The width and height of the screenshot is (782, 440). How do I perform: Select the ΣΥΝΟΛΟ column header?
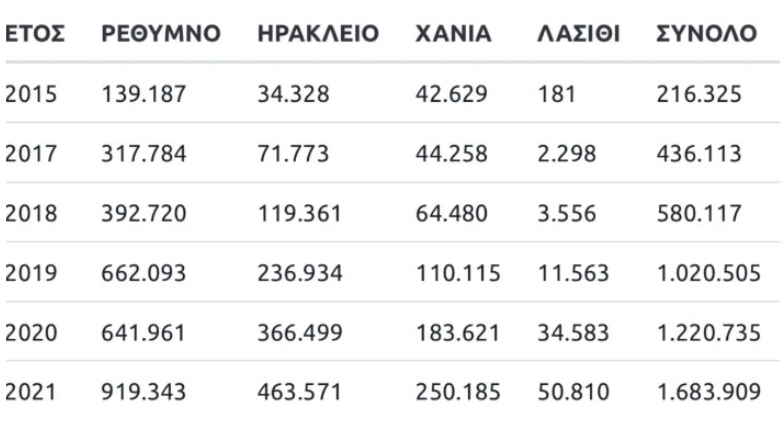(x=707, y=34)
